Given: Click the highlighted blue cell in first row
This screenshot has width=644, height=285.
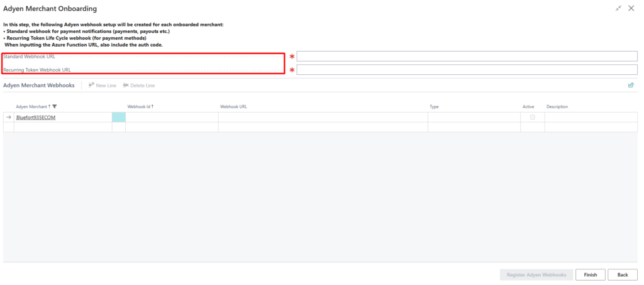Looking at the screenshot, I should (x=118, y=117).
